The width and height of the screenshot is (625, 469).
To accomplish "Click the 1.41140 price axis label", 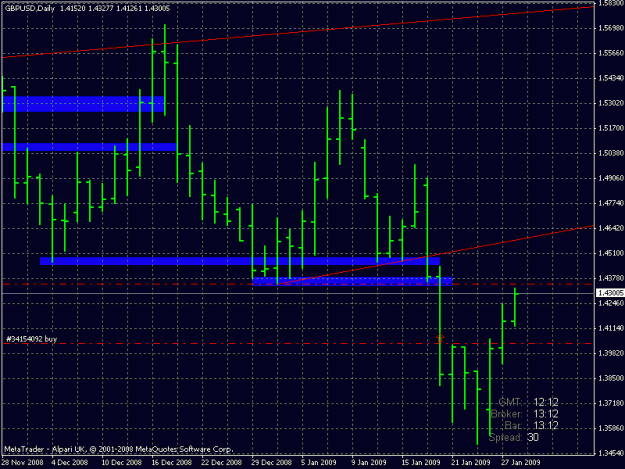I will click(611, 328).
